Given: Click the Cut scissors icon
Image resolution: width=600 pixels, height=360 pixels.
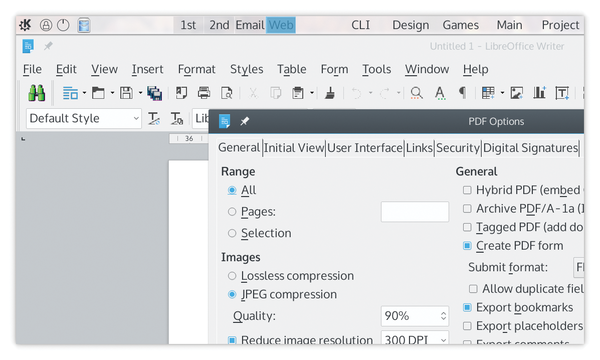Looking at the screenshot, I should [253, 93].
